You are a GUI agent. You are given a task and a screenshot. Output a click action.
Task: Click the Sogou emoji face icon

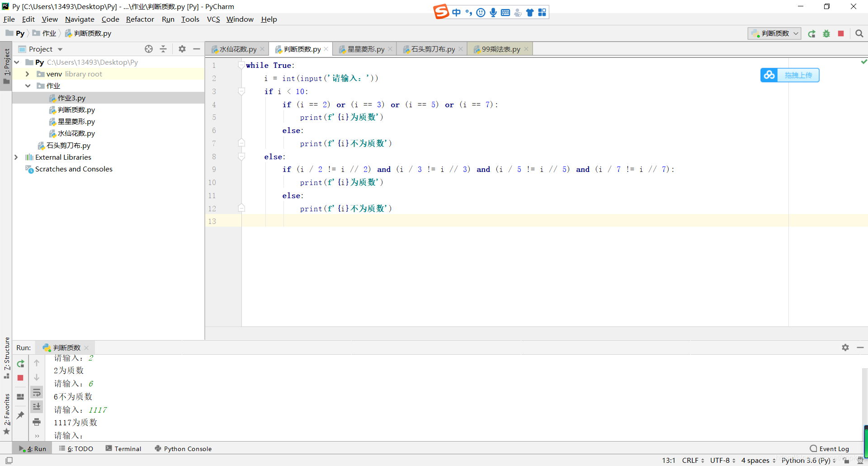[x=481, y=12]
